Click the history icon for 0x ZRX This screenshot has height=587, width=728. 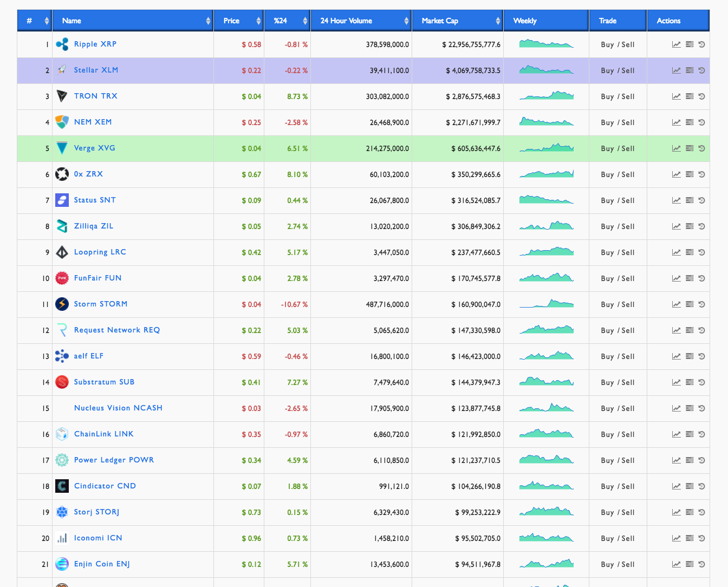(701, 174)
